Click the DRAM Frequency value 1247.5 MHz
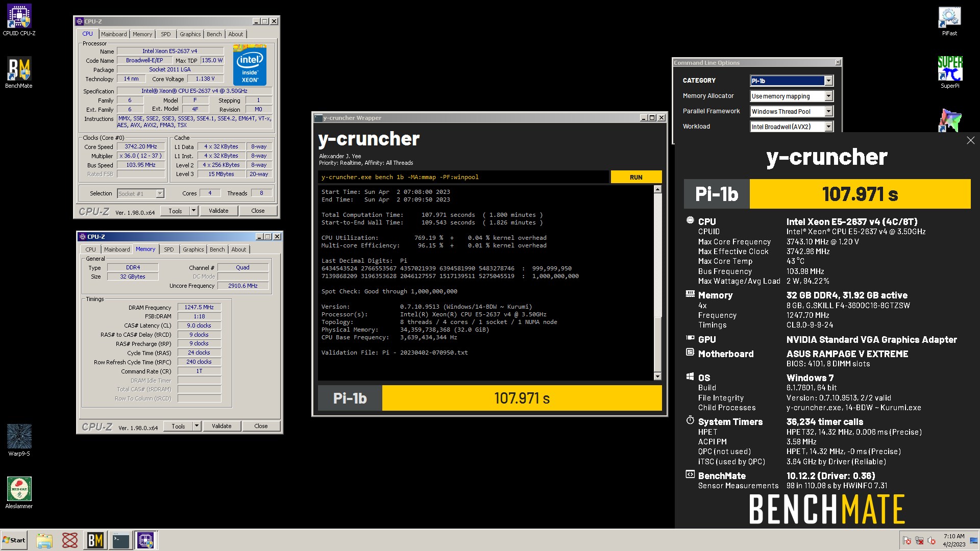This screenshot has width=980, height=551. point(199,307)
